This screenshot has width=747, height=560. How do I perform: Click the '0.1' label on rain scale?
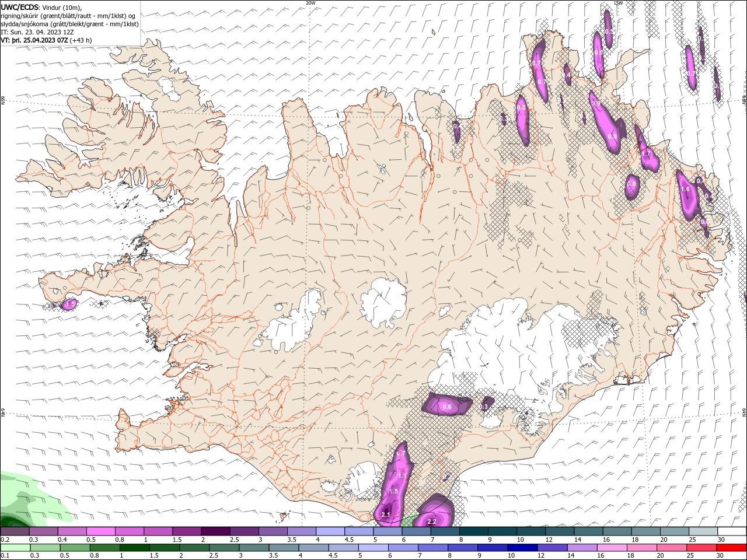pos(5,556)
